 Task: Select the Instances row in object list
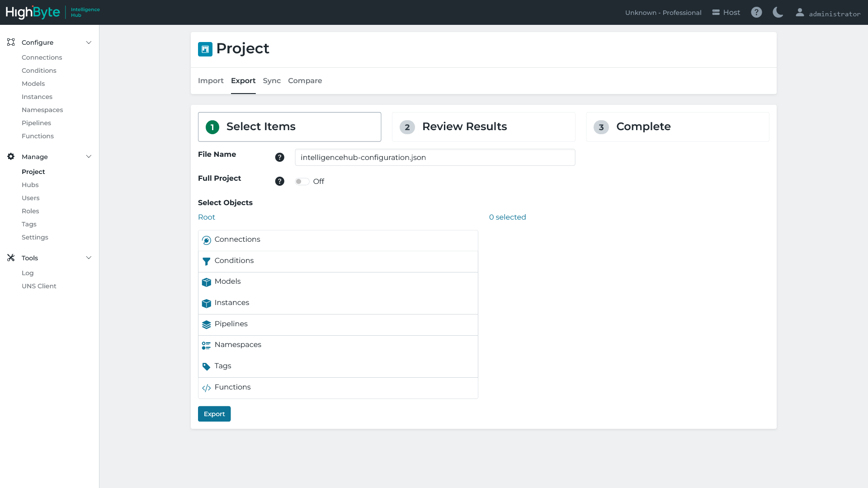pos(338,304)
